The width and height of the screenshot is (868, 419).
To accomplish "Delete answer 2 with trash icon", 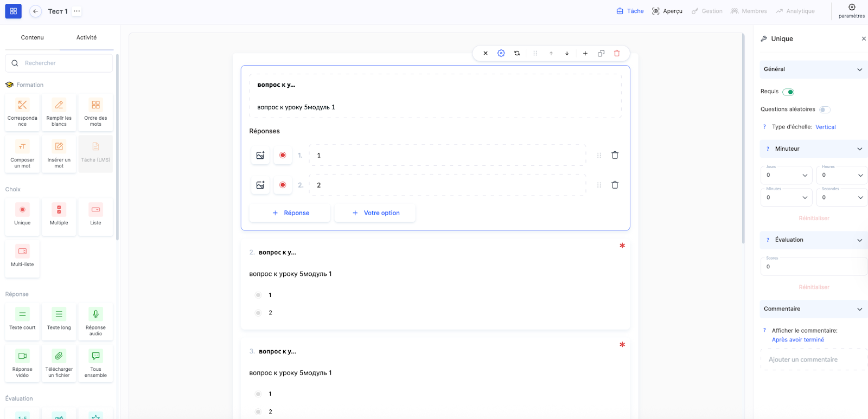I will (615, 185).
